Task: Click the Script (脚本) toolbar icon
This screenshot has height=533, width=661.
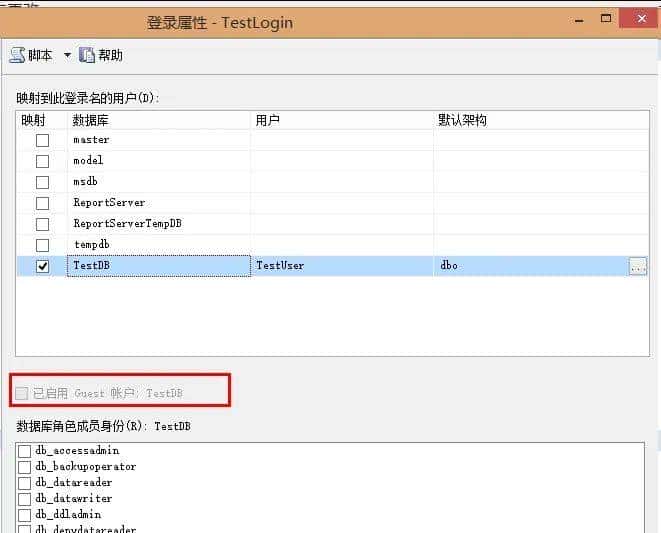Action: point(18,55)
